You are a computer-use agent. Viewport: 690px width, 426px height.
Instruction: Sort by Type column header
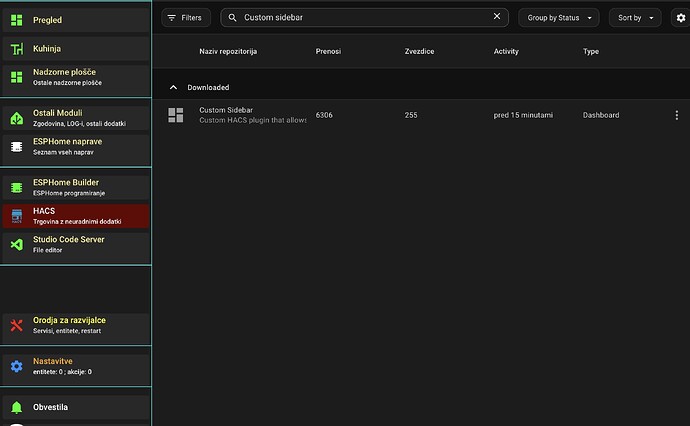(x=591, y=51)
